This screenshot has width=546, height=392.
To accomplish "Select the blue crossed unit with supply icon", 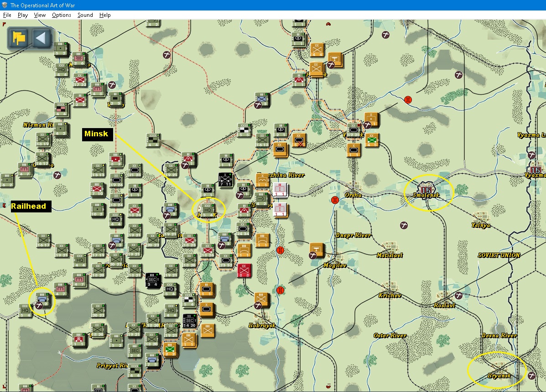I will pos(261,100).
